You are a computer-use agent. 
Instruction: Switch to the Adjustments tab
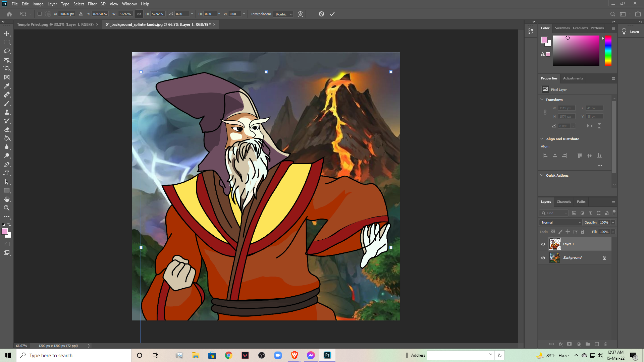coord(573,78)
